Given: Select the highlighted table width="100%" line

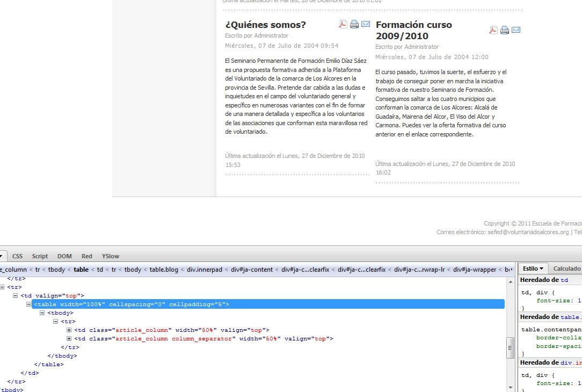Looking at the screenshot, I should pos(268,304).
